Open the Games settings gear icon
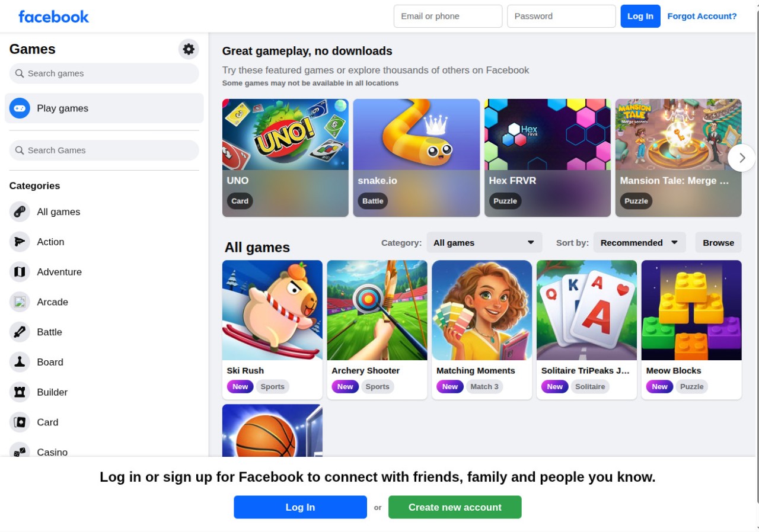The height and width of the screenshot is (532, 759). [189, 49]
